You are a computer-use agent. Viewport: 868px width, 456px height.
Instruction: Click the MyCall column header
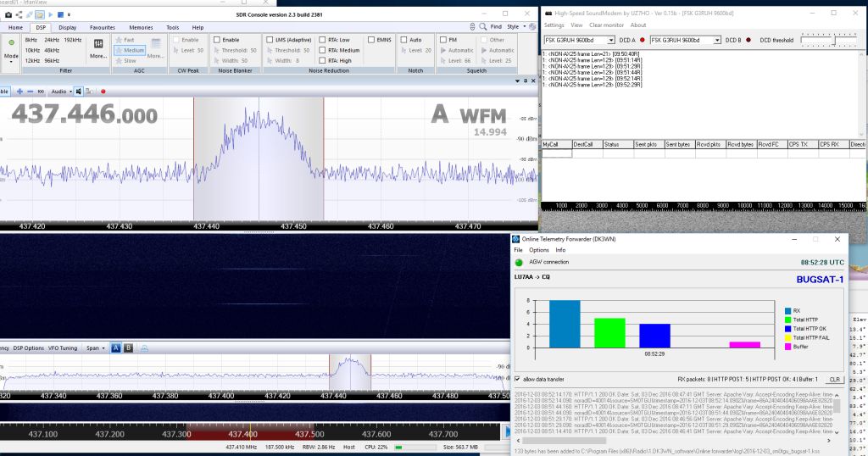556,144
